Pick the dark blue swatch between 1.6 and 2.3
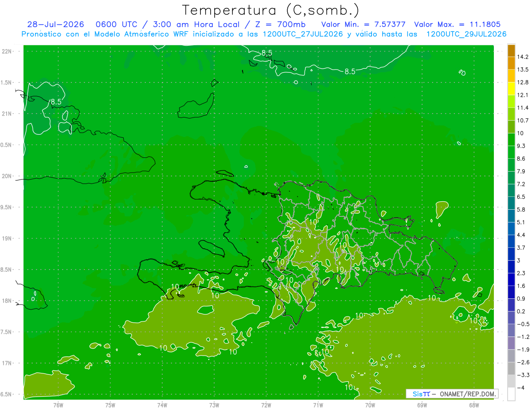Screen dimensions: 532x411 511,279
